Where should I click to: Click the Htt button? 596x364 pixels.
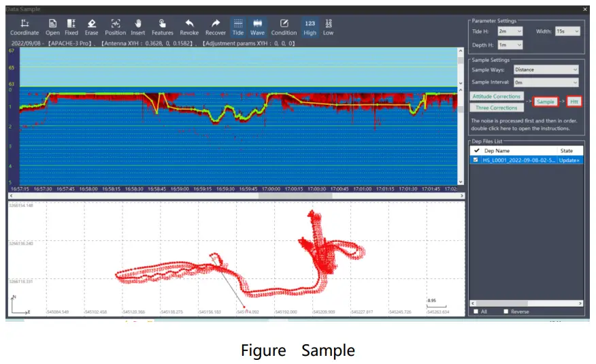[574, 101]
